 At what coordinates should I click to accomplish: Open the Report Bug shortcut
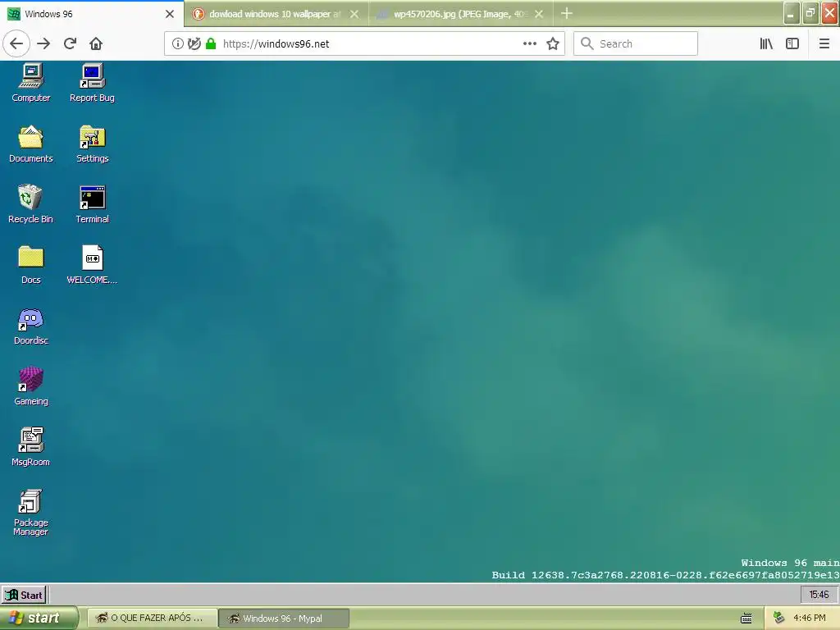pos(92,83)
